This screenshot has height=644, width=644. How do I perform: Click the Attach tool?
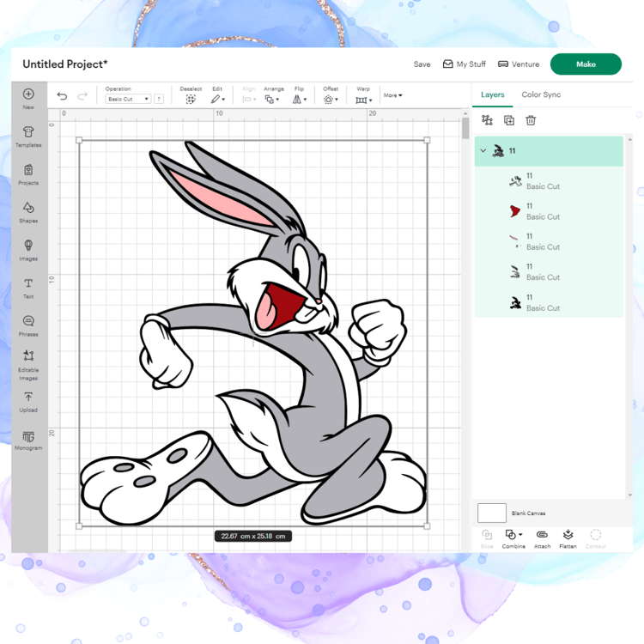pos(542,539)
